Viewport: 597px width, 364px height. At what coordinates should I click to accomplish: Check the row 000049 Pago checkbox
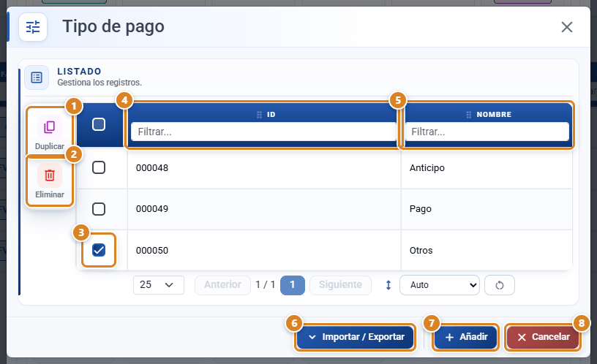(x=99, y=209)
